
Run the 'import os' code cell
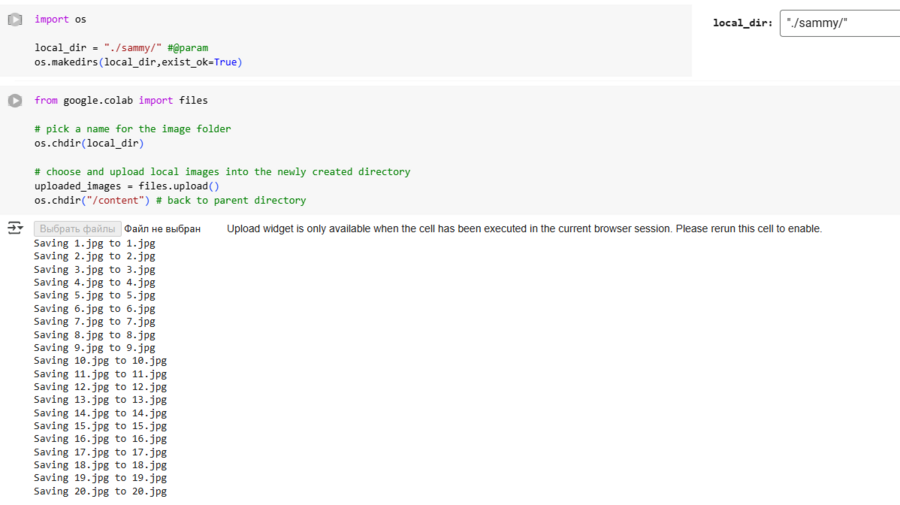15,20
